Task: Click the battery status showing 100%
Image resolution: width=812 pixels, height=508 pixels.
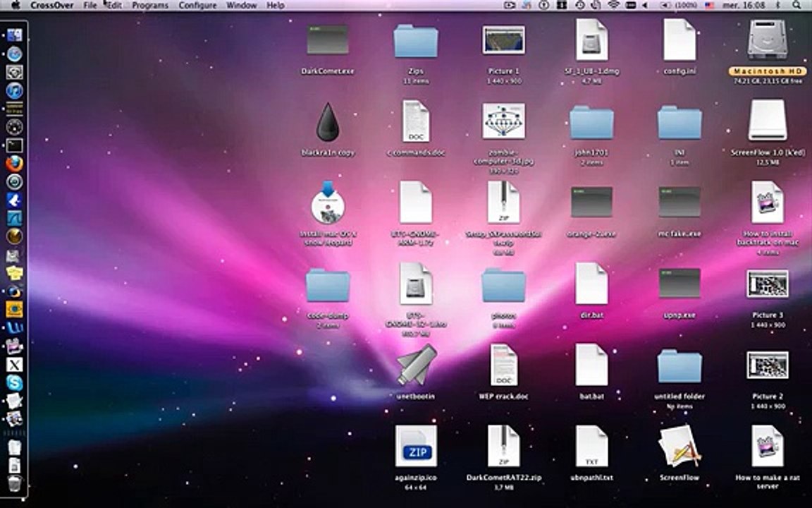Action: pos(679,5)
